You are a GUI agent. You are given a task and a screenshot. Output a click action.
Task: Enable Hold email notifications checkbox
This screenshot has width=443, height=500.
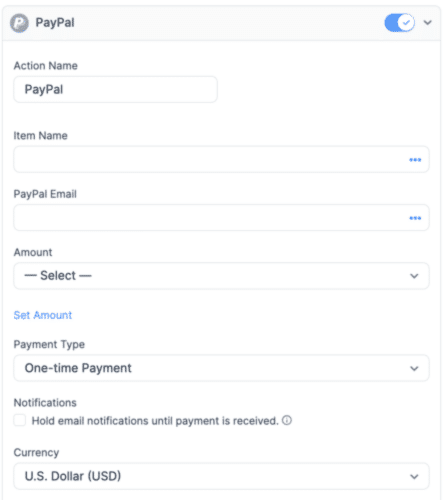[20, 420]
